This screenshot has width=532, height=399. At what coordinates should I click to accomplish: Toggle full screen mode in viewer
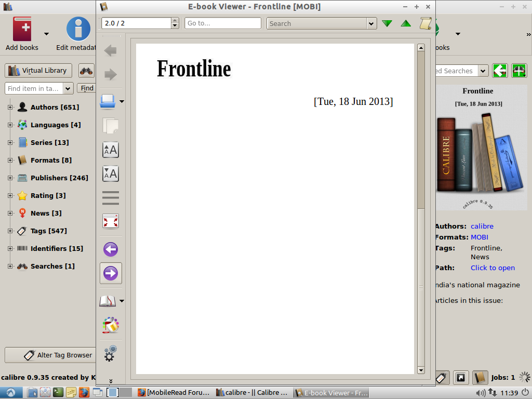(x=110, y=222)
